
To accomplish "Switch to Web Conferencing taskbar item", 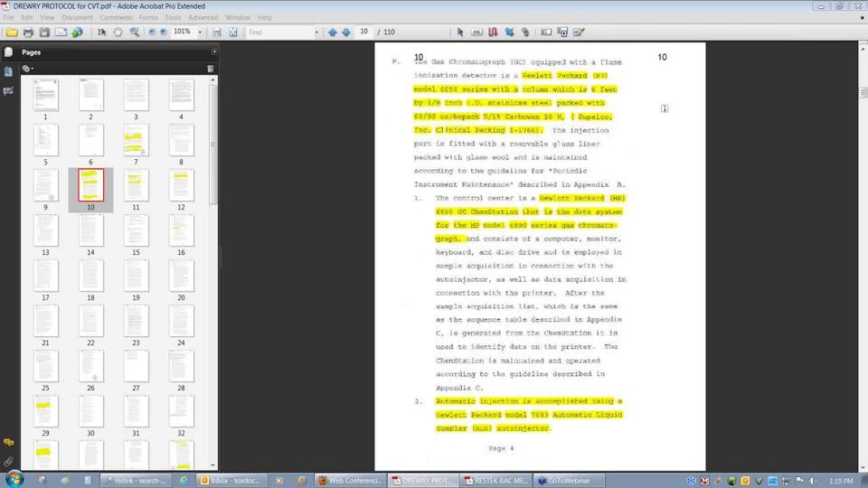I will coord(350,480).
